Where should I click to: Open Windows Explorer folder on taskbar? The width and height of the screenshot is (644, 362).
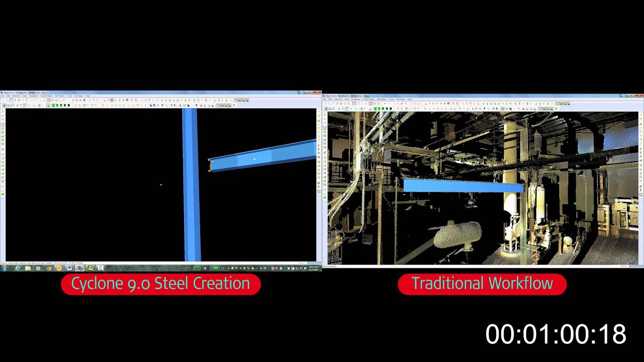28,268
